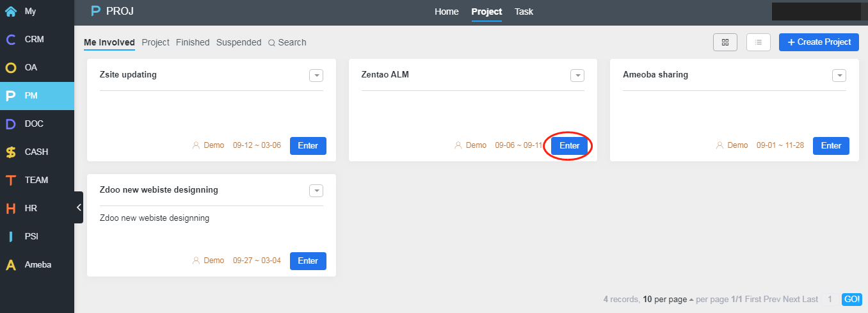
Task: Open the OA module icon
Action: click(x=11, y=67)
